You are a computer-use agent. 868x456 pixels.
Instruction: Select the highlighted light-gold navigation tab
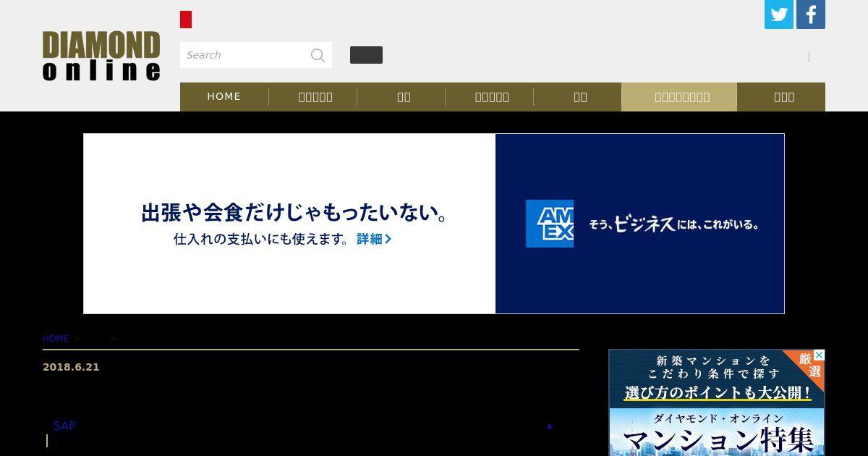click(679, 96)
